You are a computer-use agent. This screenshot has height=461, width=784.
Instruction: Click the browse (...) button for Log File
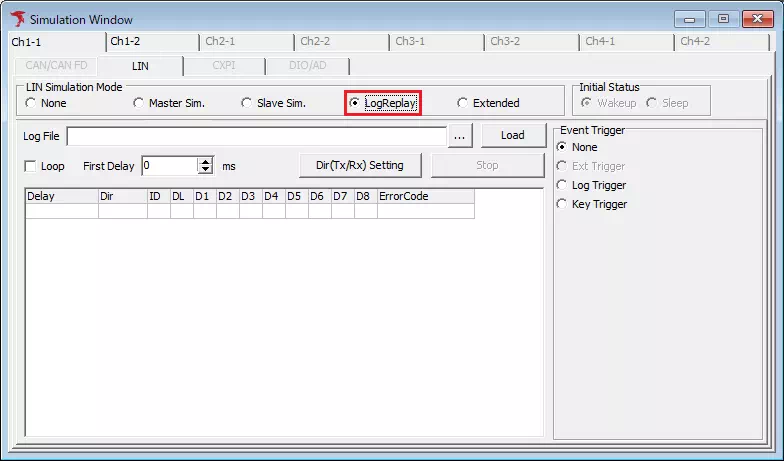460,136
